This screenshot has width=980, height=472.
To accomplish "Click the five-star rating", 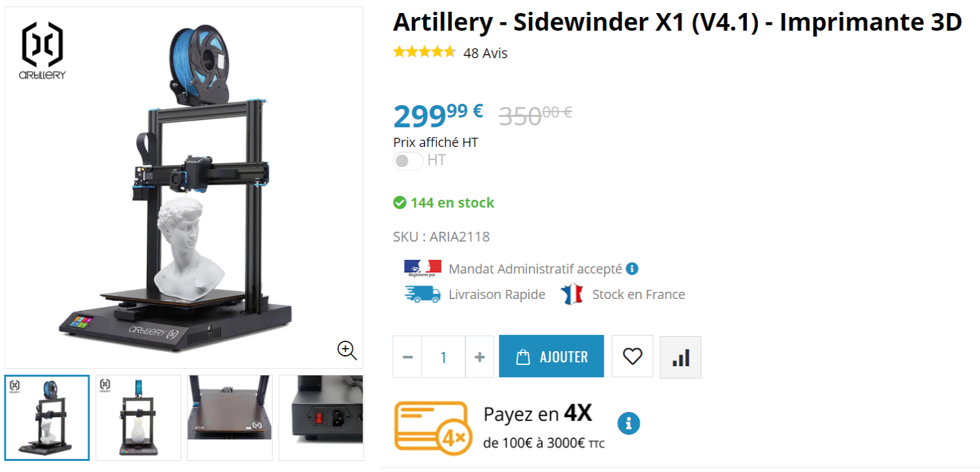I will coord(424,52).
